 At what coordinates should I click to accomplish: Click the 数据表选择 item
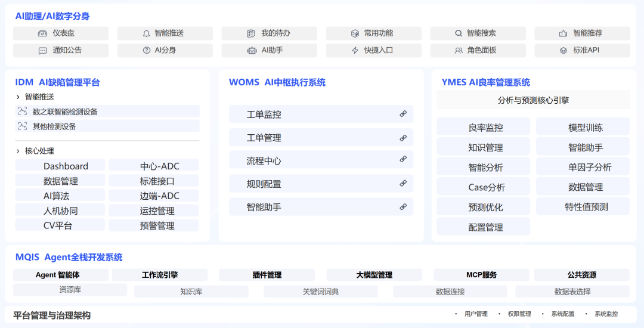(572, 292)
